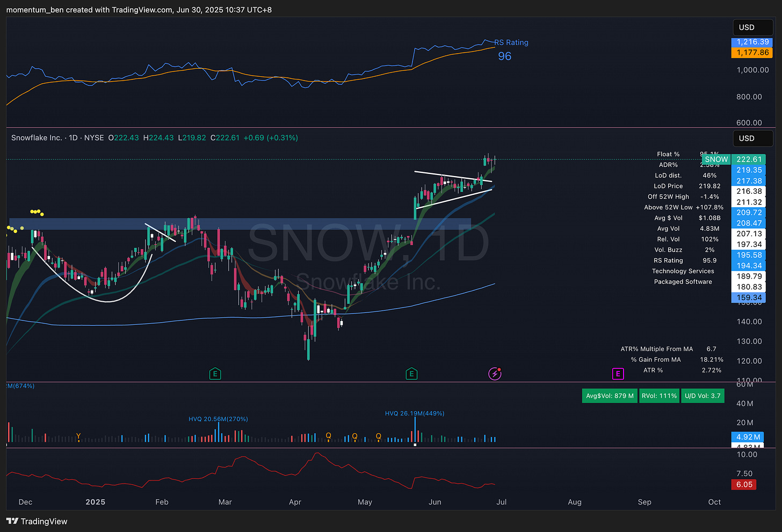Click the RVol: 111% badge

click(x=660, y=396)
